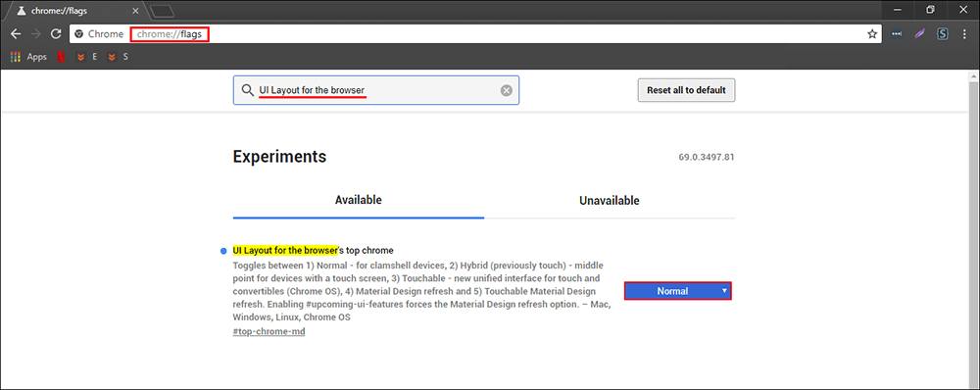
Task: Minimize the Chrome window
Action: tap(898, 10)
